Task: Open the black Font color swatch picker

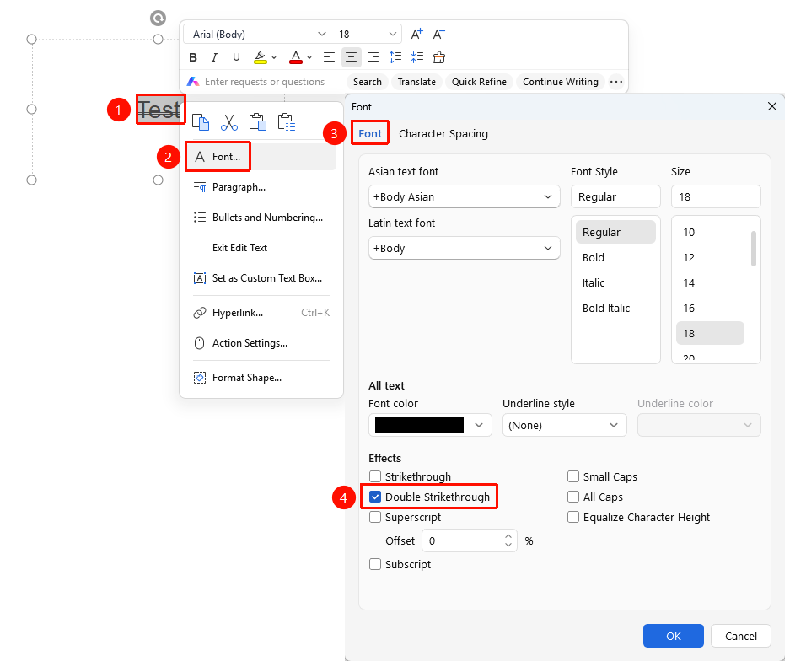Action: tap(430, 425)
